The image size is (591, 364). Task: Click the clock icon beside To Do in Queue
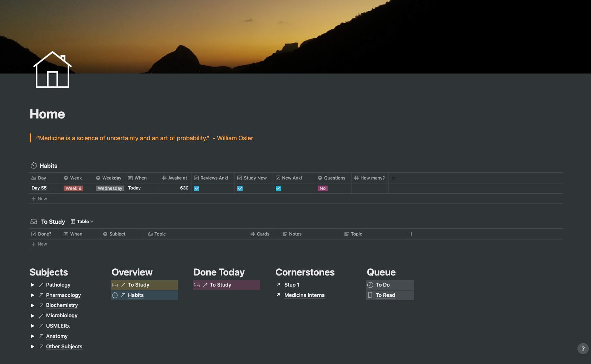tap(370, 285)
